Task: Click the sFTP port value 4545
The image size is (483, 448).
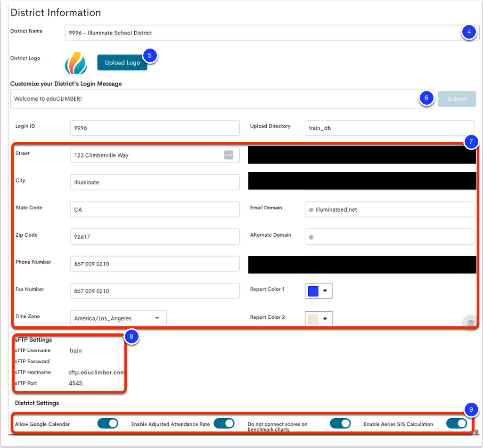Action: [x=75, y=383]
